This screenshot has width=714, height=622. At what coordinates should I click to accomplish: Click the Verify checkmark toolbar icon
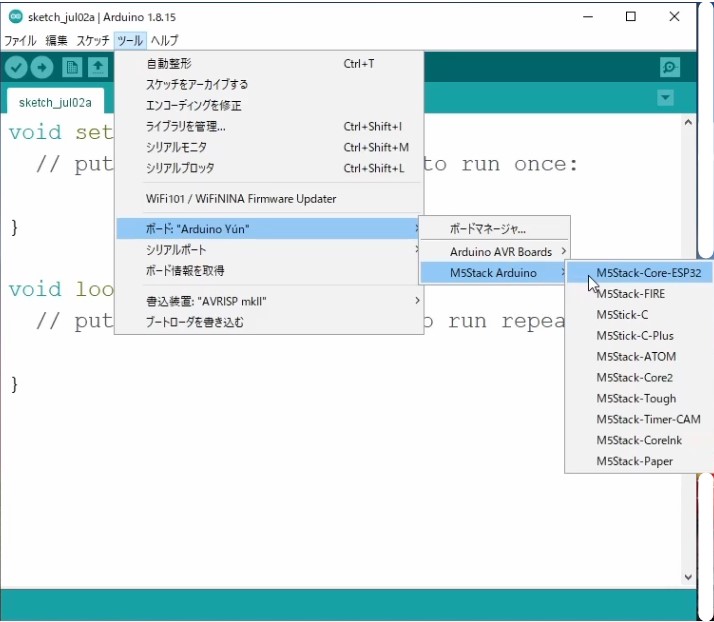pos(16,67)
